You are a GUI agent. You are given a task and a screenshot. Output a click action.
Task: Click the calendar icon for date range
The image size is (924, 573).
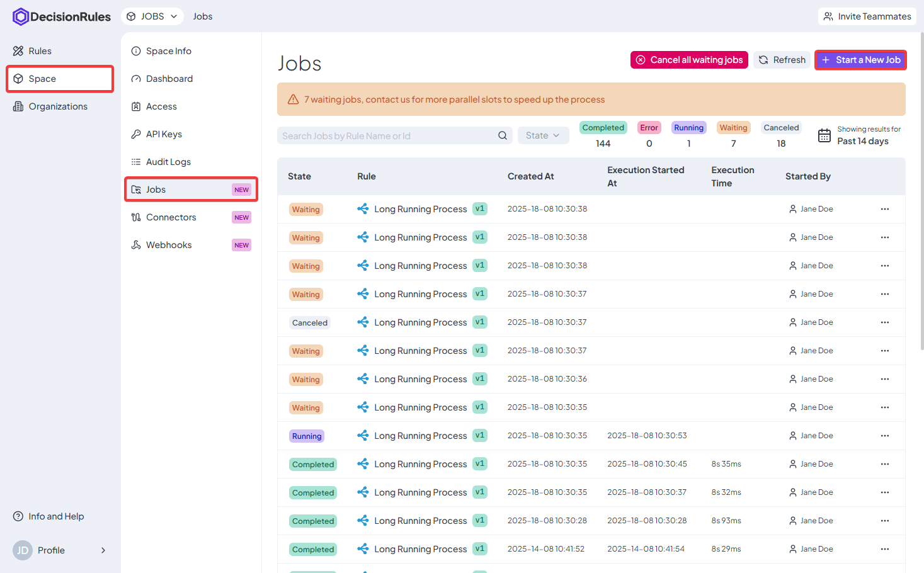(824, 135)
